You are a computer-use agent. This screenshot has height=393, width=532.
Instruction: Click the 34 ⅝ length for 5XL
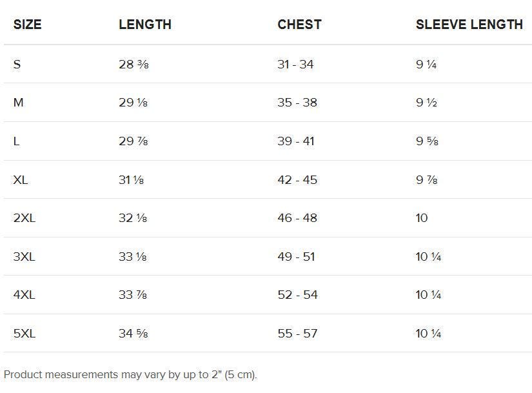(x=133, y=334)
